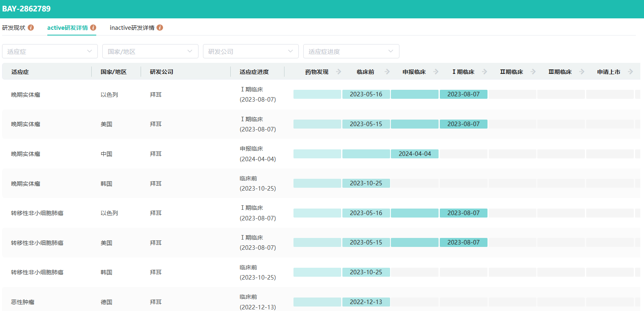Click 恶性肿瘤 indication in the table
This screenshot has height=311, width=644.
click(23, 302)
